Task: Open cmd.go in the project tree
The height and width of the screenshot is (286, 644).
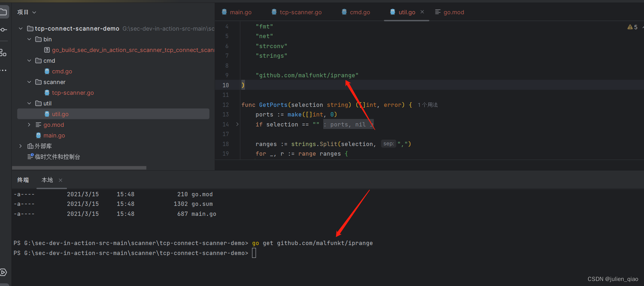Action: click(x=62, y=71)
